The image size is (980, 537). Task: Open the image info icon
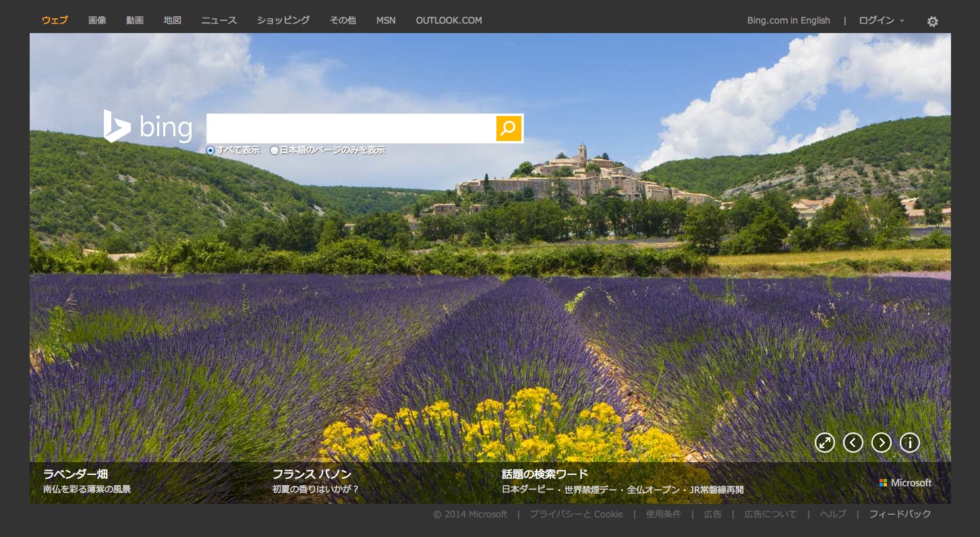coord(909,443)
